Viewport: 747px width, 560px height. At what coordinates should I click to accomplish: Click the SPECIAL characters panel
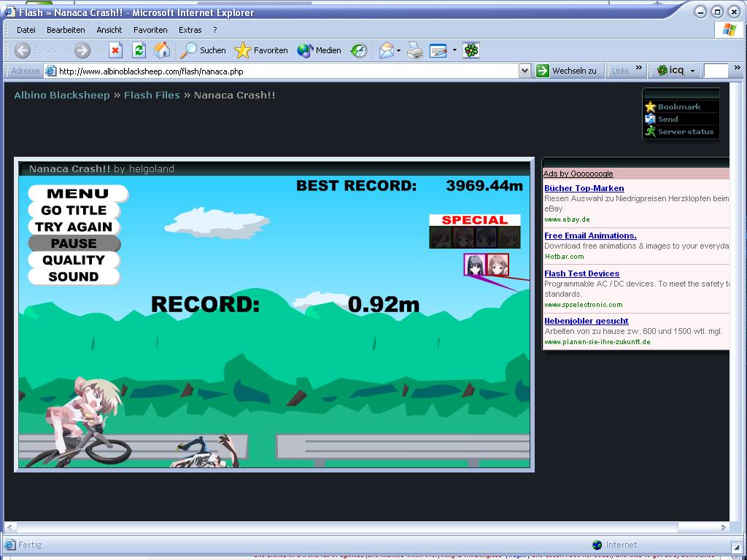[x=474, y=231]
